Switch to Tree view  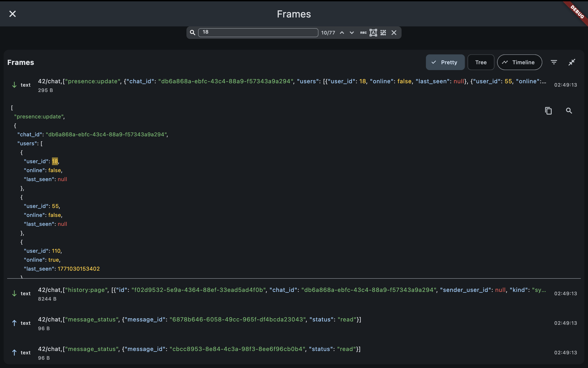coord(481,62)
